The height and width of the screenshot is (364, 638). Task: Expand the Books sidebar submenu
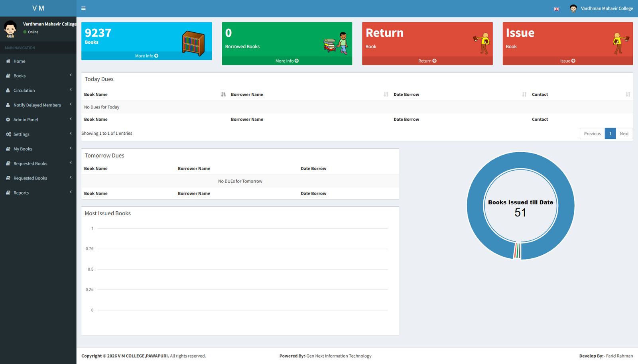pyautogui.click(x=38, y=76)
